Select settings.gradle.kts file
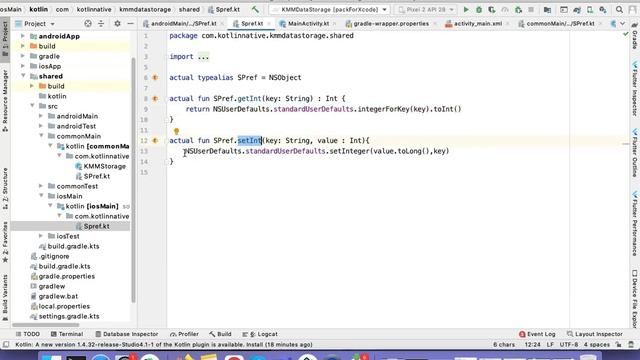The image size is (640, 360). (x=69, y=316)
